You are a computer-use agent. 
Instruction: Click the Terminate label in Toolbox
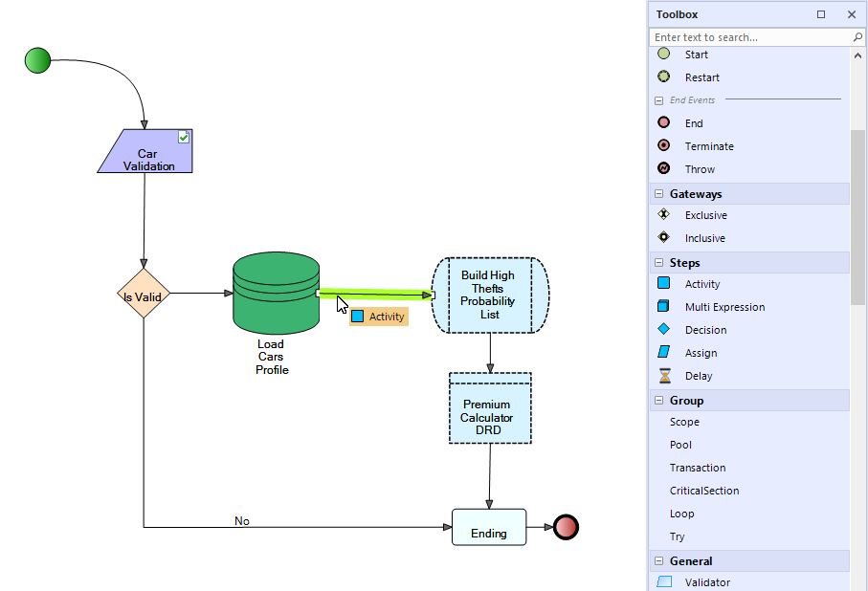point(709,146)
